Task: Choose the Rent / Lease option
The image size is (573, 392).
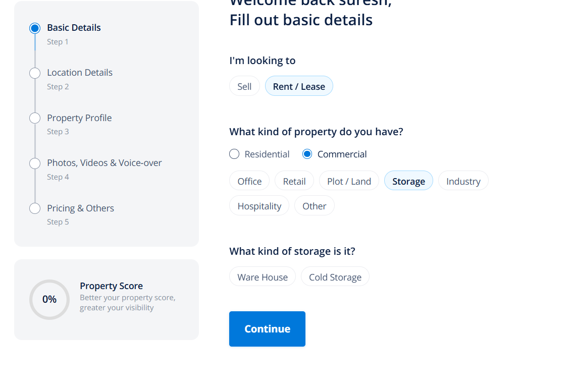Action: pos(299,86)
